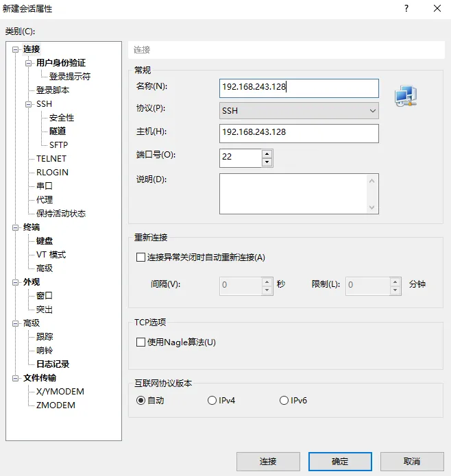Select 文件传输 in the tree

coord(40,378)
